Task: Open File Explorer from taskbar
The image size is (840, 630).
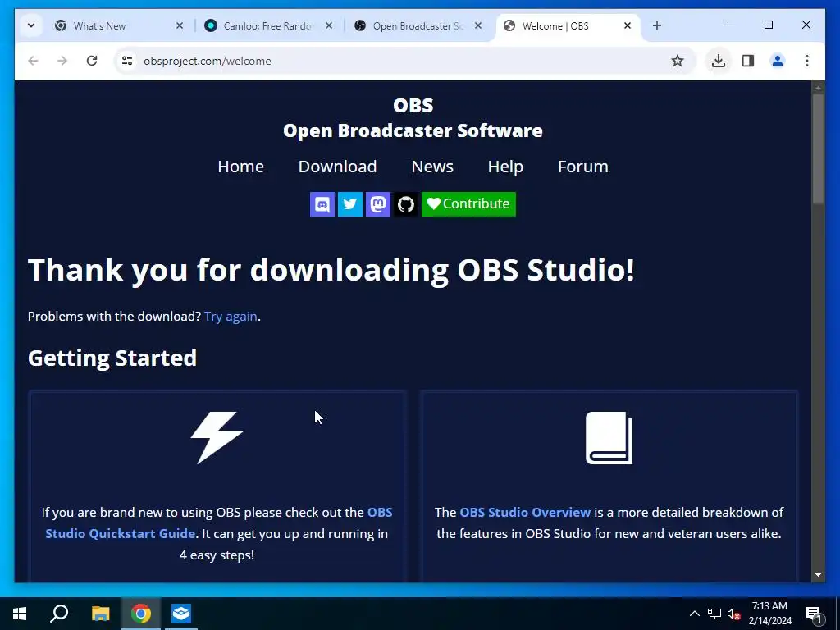Action: (x=100, y=614)
